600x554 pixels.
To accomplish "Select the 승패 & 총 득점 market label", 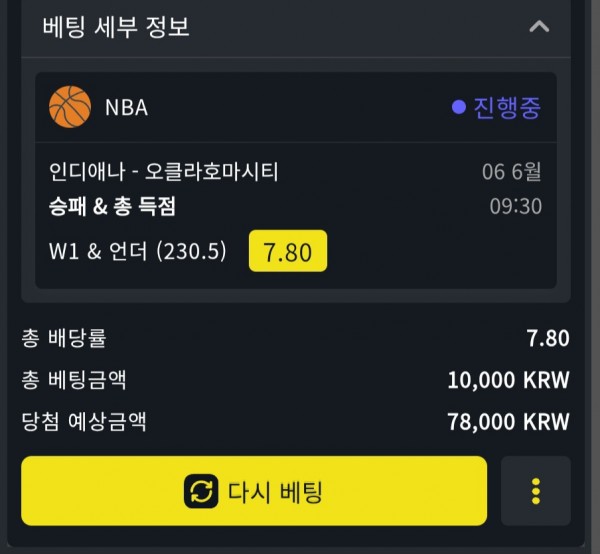I will 112,206.
